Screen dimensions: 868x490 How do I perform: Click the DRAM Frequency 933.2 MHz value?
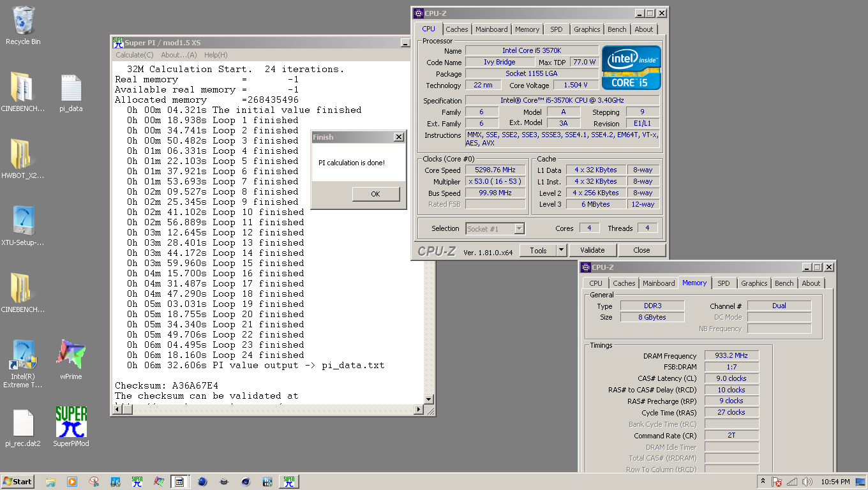click(x=732, y=355)
